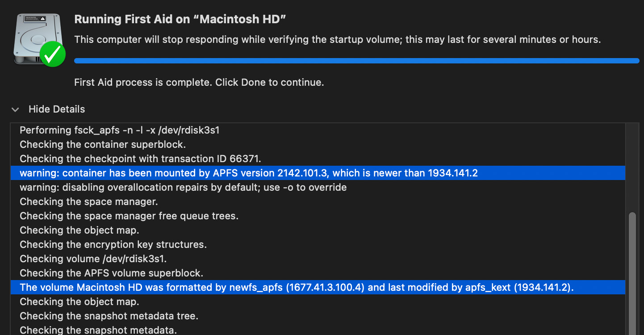Collapse details with the chevron arrow
The image size is (644, 335).
click(16, 109)
